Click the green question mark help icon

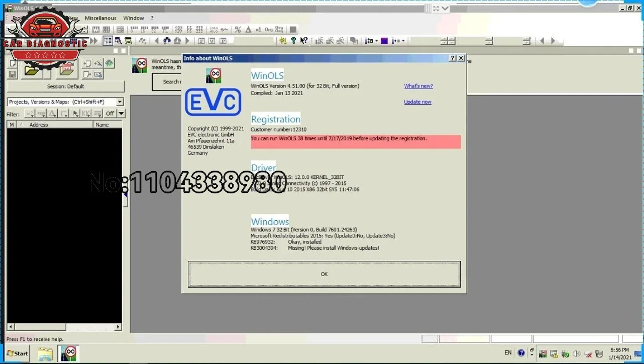[294, 41]
